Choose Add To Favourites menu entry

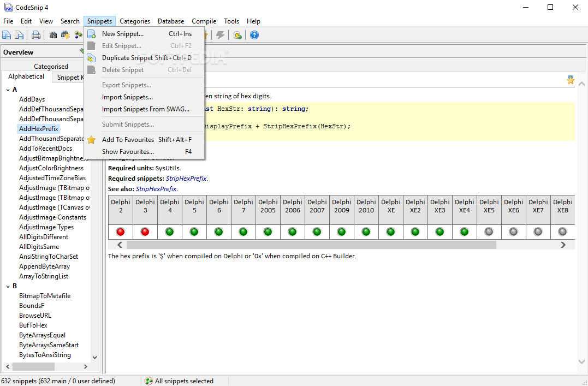[x=144, y=140]
